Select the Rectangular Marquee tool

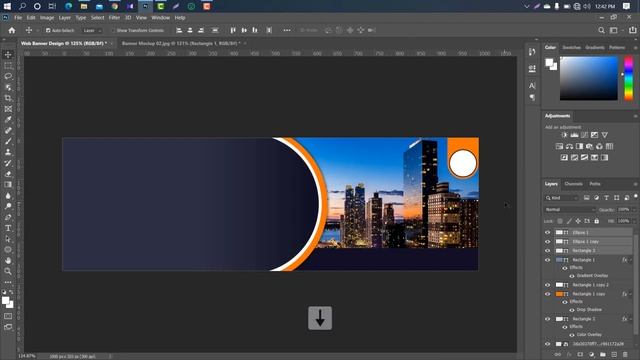(8, 65)
